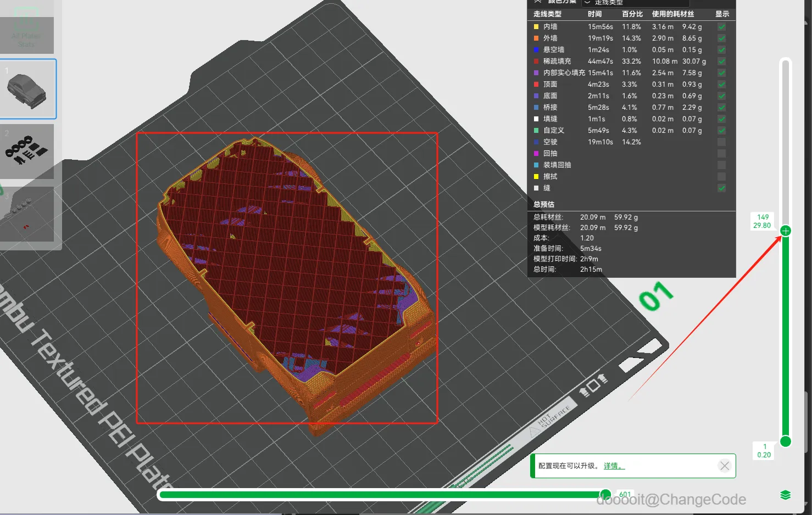The image size is (812, 515).
Task: Click the 149 / 29.80 layer height label
Action: [763, 221]
